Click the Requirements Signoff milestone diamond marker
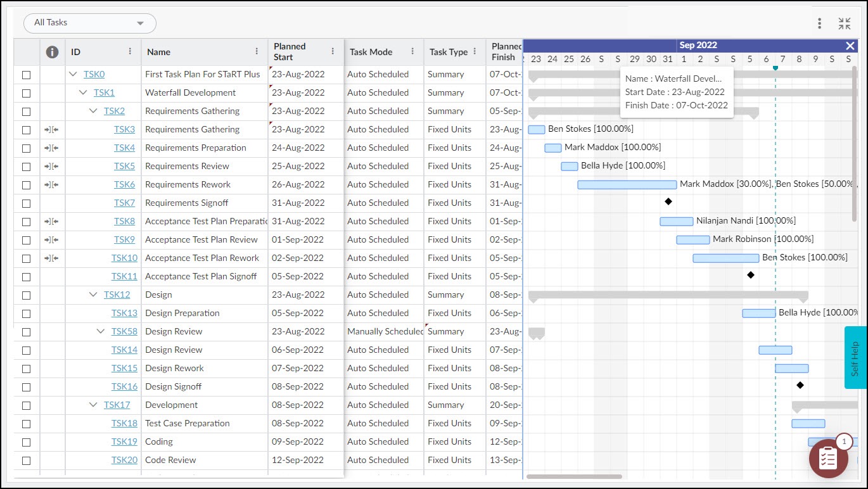Image resolution: width=868 pixels, height=489 pixels. [x=668, y=201]
